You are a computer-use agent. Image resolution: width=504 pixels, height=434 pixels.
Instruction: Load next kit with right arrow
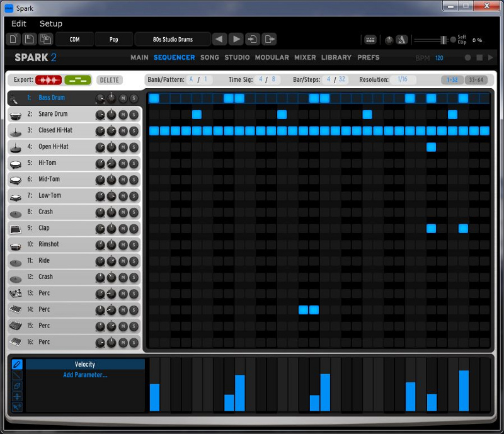coord(236,39)
